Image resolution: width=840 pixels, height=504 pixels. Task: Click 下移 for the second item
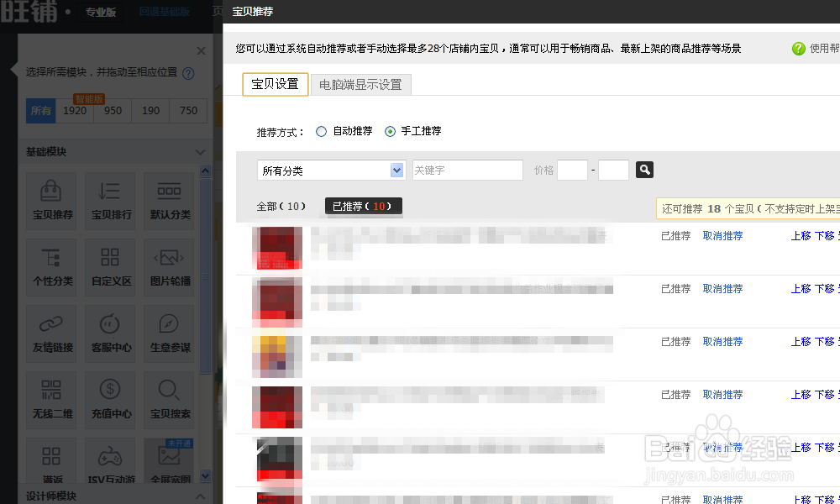point(825,289)
